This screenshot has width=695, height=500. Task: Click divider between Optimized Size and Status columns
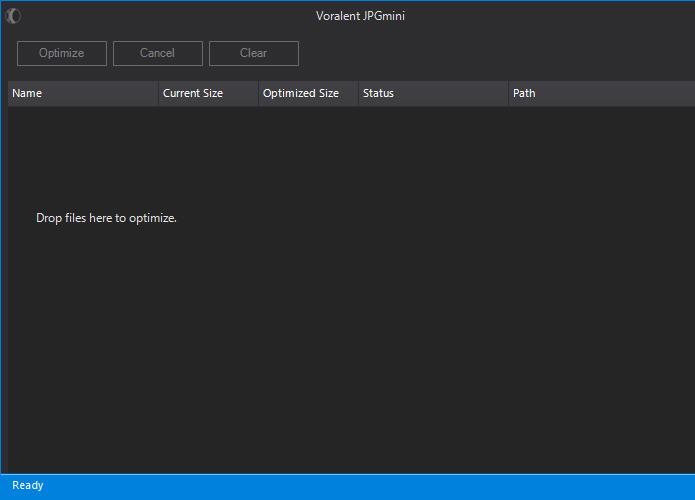click(358, 93)
